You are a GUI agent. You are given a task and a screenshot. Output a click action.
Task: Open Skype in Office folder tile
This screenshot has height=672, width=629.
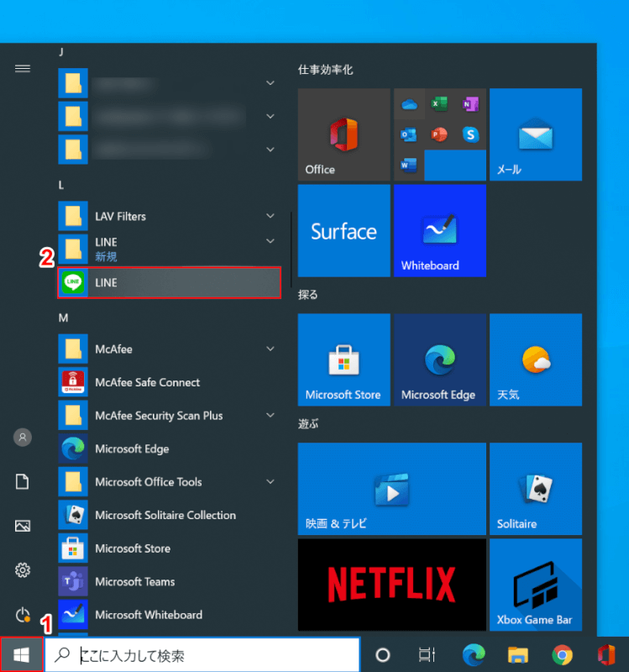[470, 134]
